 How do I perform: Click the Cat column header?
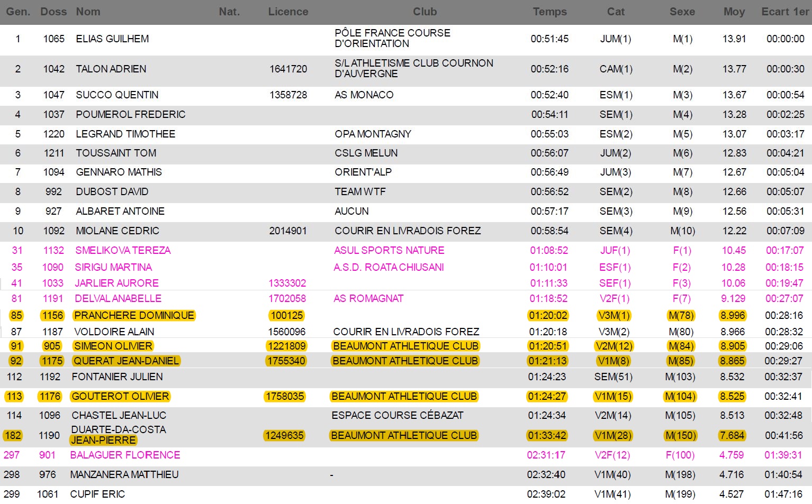click(616, 12)
